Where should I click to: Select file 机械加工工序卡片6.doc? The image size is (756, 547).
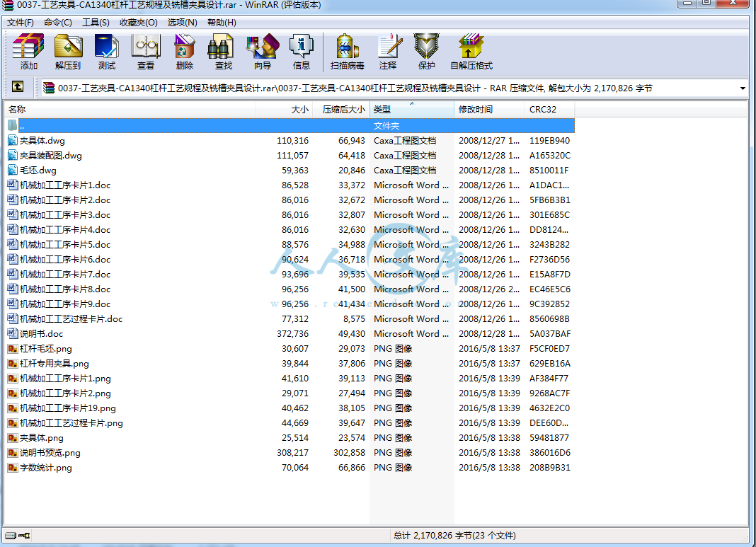click(65, 259)
